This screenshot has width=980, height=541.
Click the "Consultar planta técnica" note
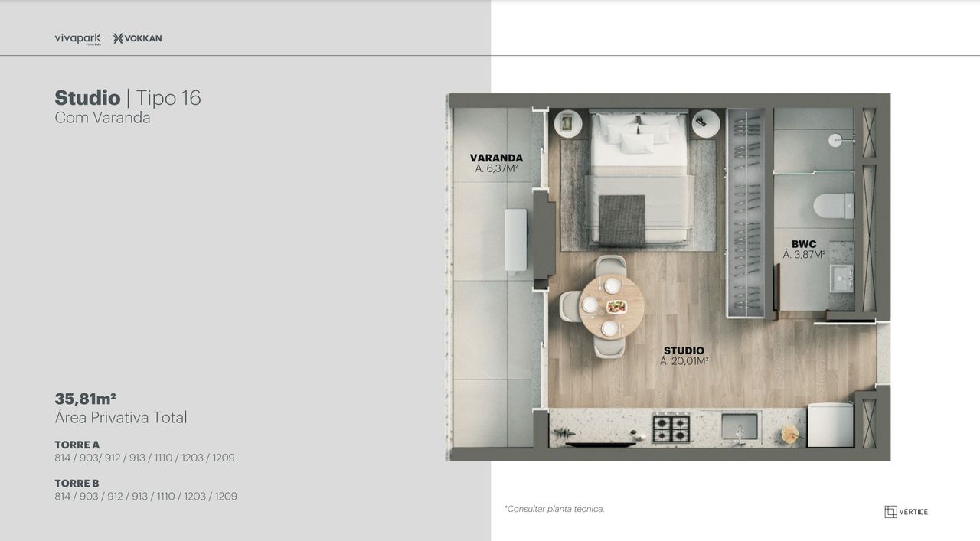(x=554, y=509)
